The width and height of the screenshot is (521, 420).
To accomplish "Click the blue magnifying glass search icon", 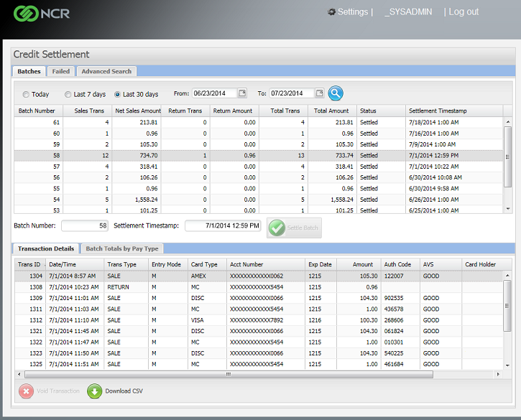I will point(336,93).
